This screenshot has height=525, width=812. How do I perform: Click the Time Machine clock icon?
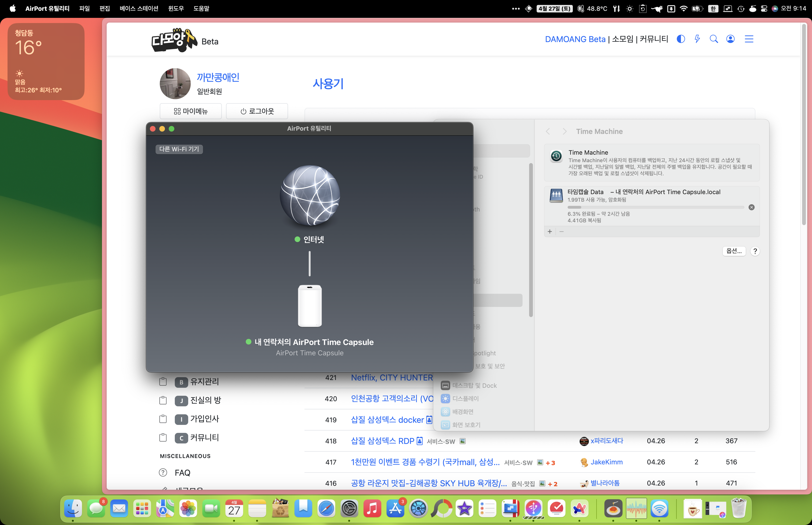556,157
